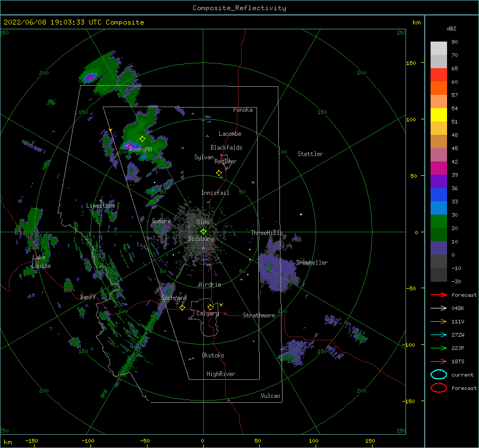Click the Sundre label

(161, 221)
